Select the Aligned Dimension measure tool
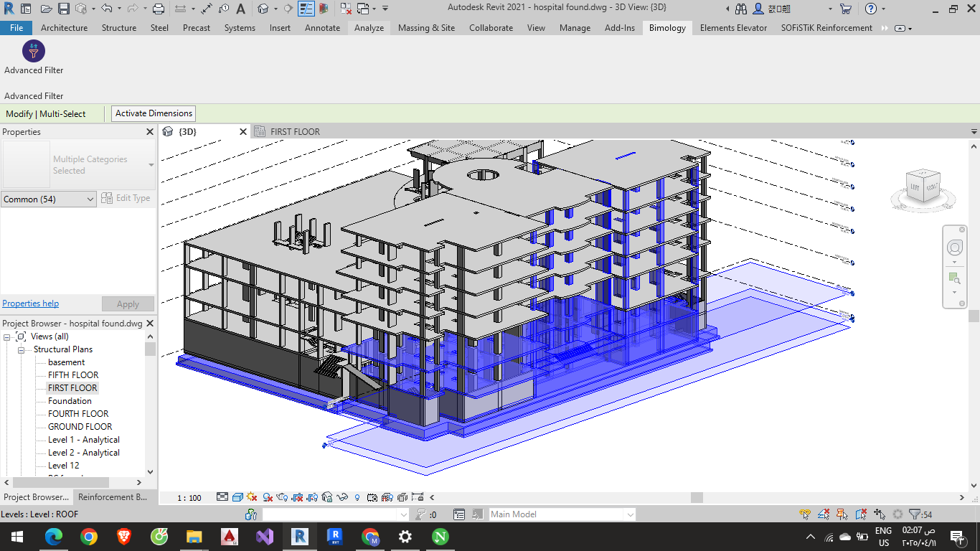 (x=207, y=9)
